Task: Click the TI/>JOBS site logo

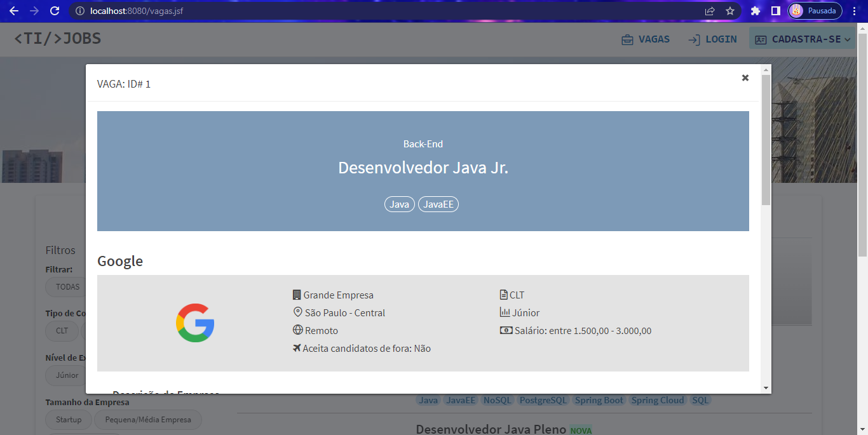Action: coord(57,39)
